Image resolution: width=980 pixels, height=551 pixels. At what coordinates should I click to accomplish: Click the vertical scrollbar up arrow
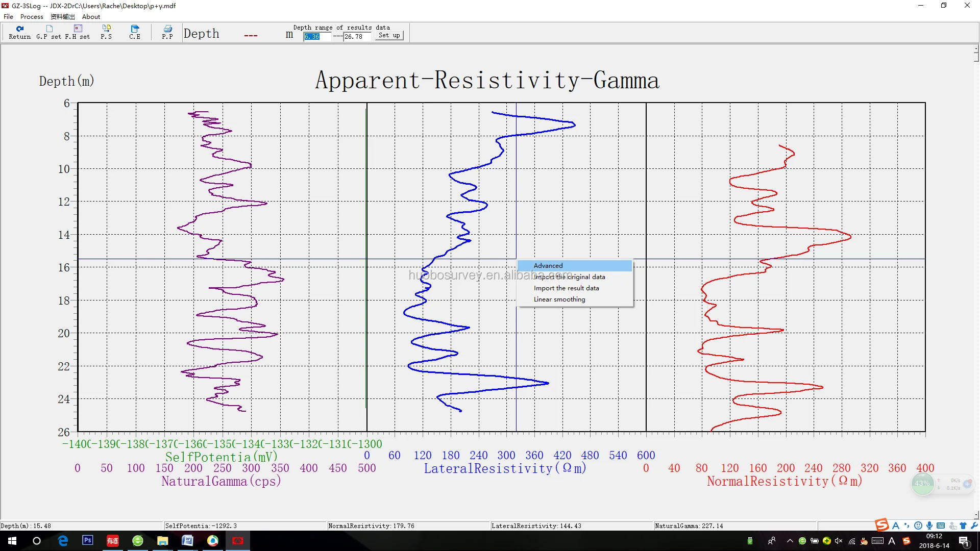976,48
